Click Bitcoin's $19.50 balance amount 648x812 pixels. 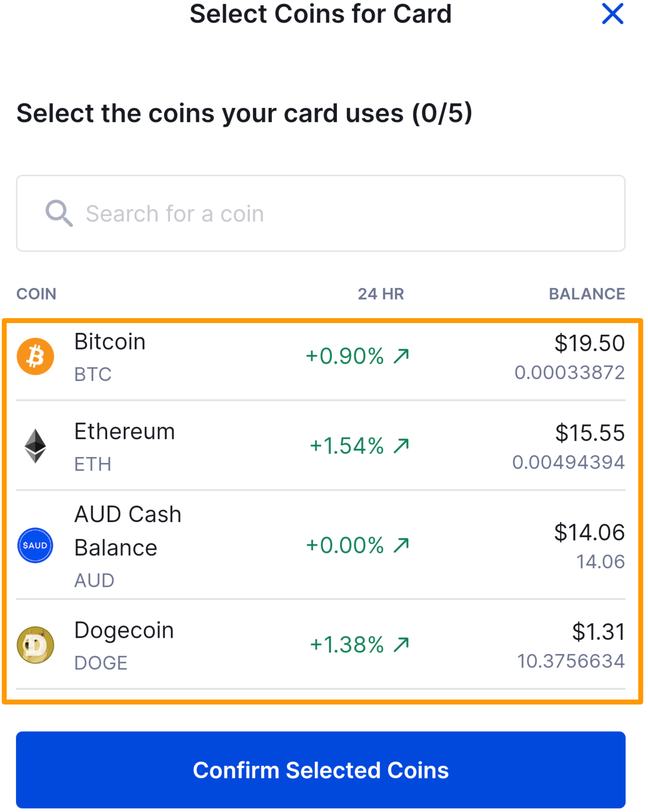coord(589,343)
